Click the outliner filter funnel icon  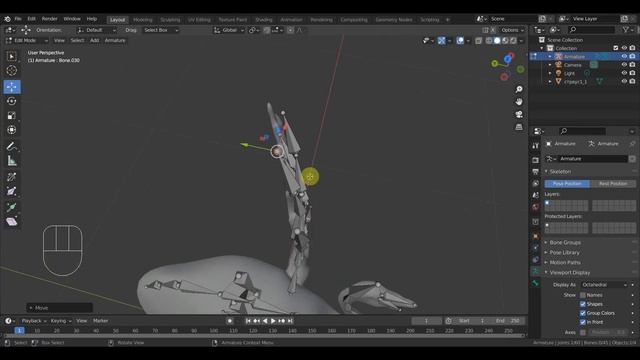625,29
